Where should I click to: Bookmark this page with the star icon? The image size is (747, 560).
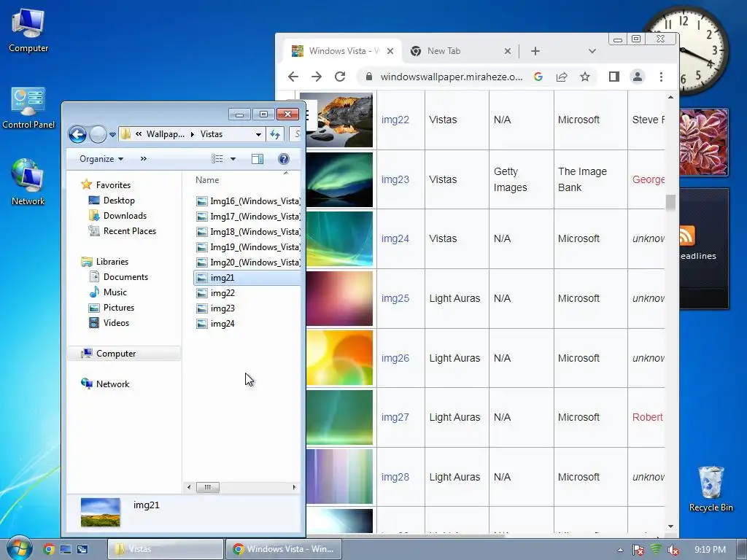click(585, 77)
